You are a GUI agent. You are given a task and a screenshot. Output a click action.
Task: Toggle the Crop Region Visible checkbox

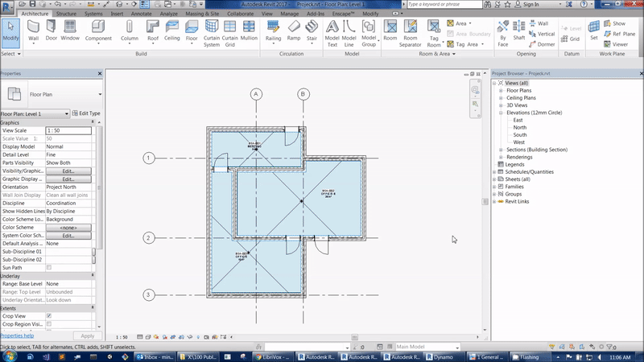[x=49, y=324]
